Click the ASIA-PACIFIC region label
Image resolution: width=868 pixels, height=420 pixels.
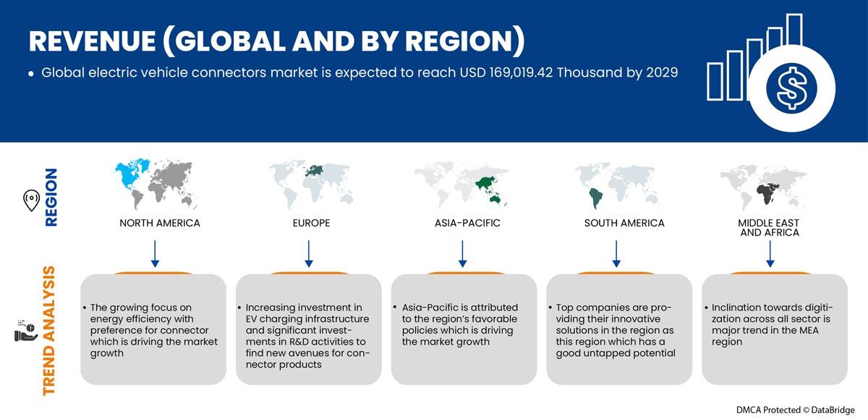pyautogui.click(x=463, y=223)
